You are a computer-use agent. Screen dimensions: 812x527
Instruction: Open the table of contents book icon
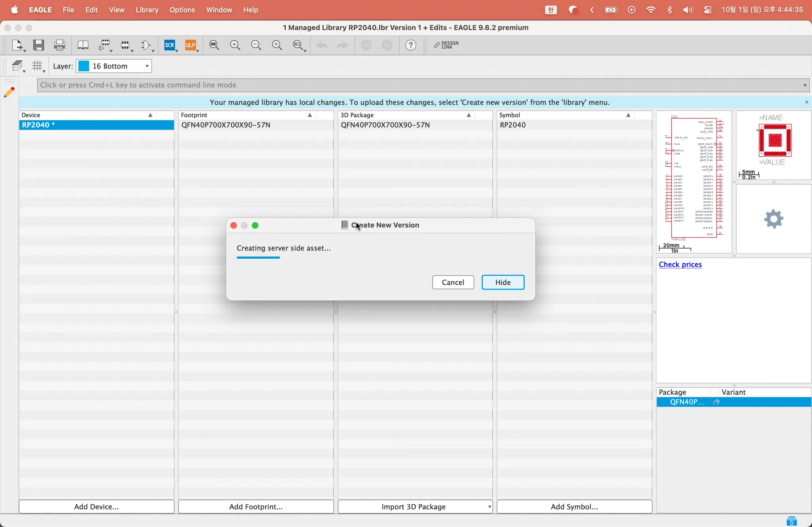[x=83, y=45]
